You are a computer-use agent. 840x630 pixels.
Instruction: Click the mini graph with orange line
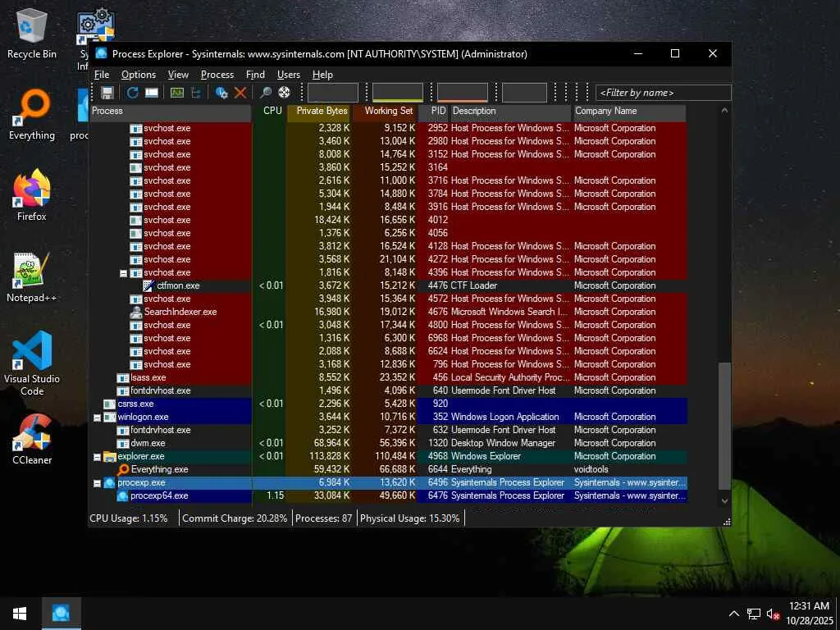[463, 92]
